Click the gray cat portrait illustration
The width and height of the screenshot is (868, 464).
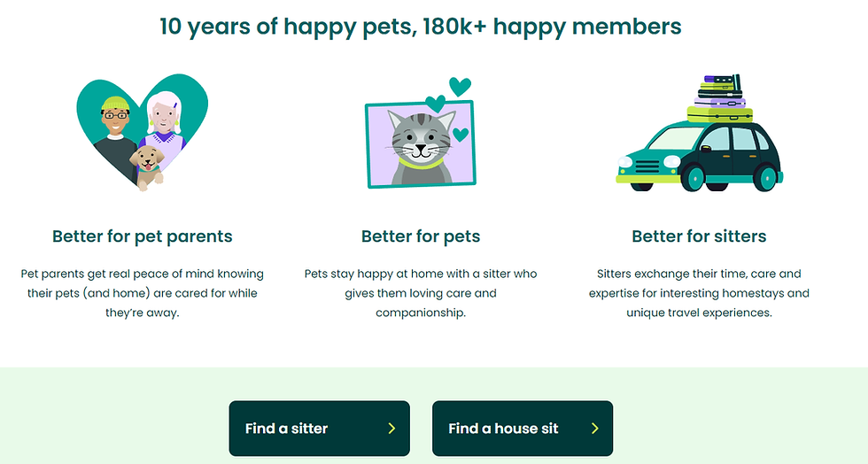[421, 146]
